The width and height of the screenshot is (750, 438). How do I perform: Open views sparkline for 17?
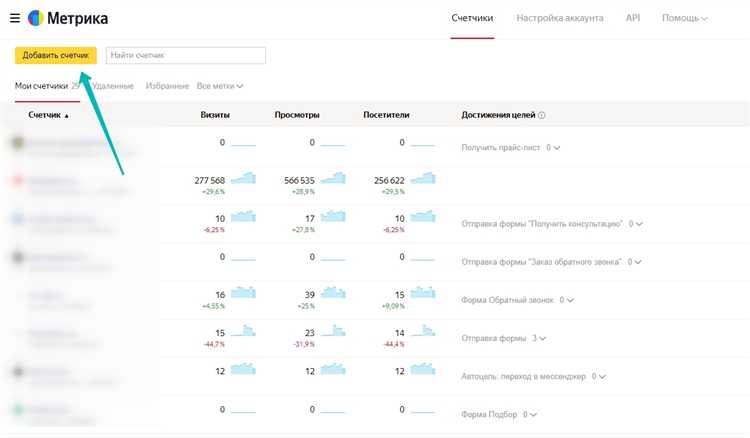pos(333,216)
